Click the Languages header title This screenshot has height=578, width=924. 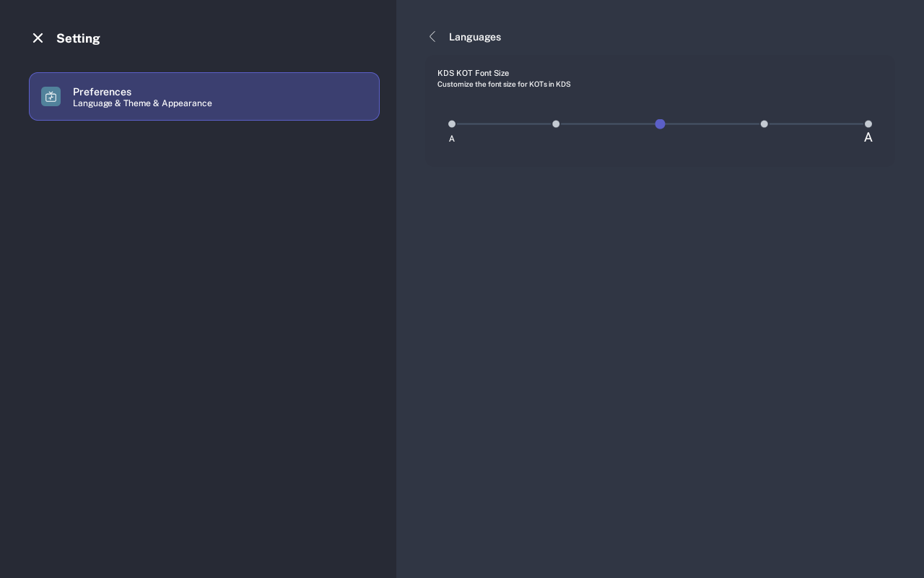[475, 37]
